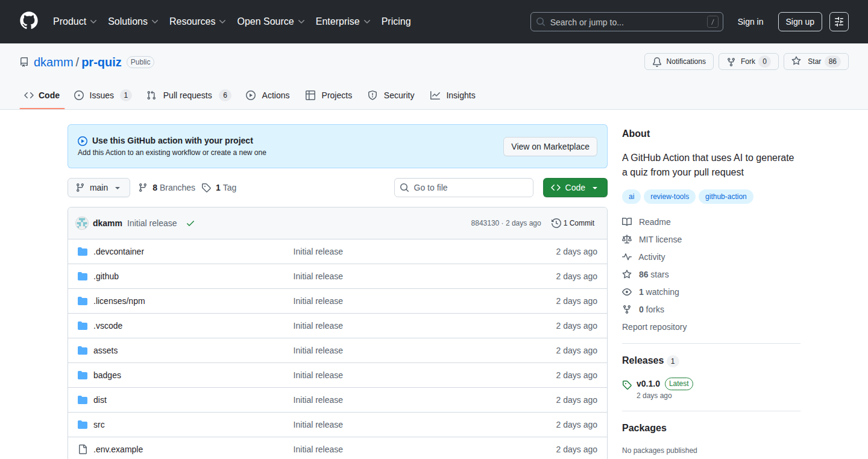Click the Use this GitHub action play icon
This screenshot has height=459, width=868.
click(x=83, y=141)
